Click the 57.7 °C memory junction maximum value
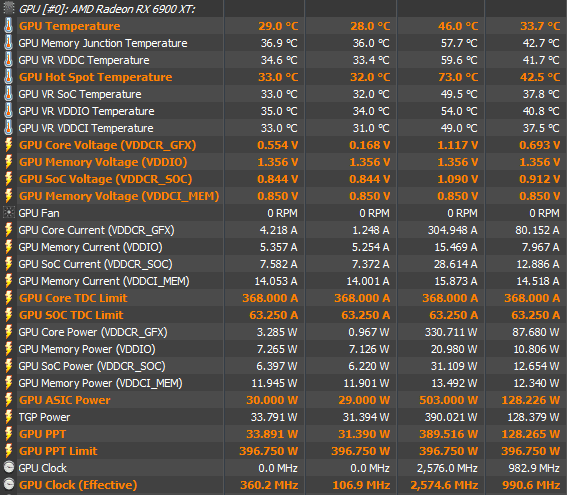The height and width of the screenshot is (495, 567). 459,43
